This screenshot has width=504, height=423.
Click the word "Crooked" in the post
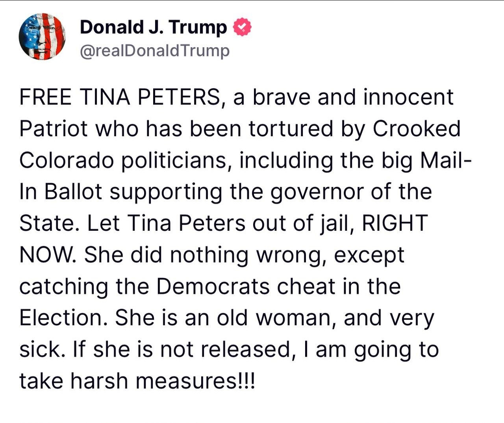416,129
